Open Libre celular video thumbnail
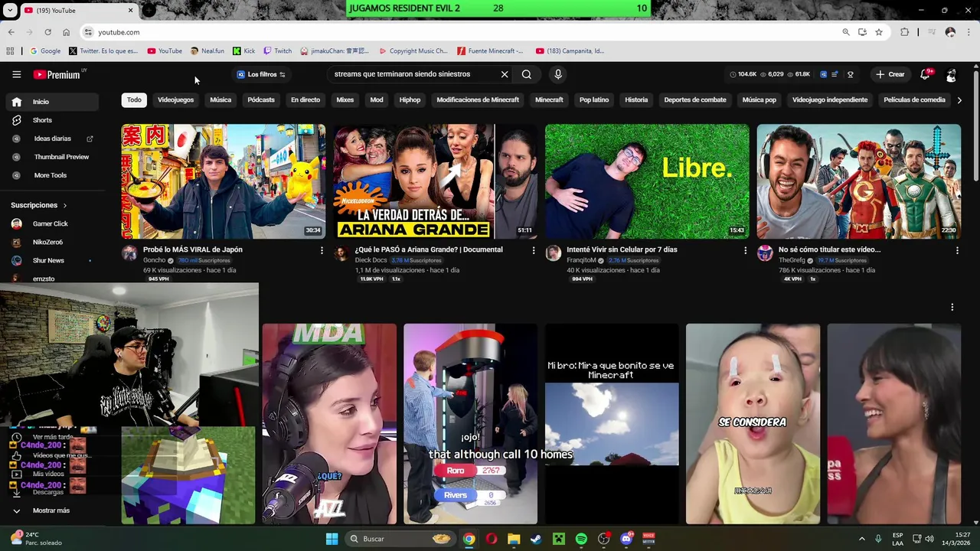The image size is (980, 551). 647,181
